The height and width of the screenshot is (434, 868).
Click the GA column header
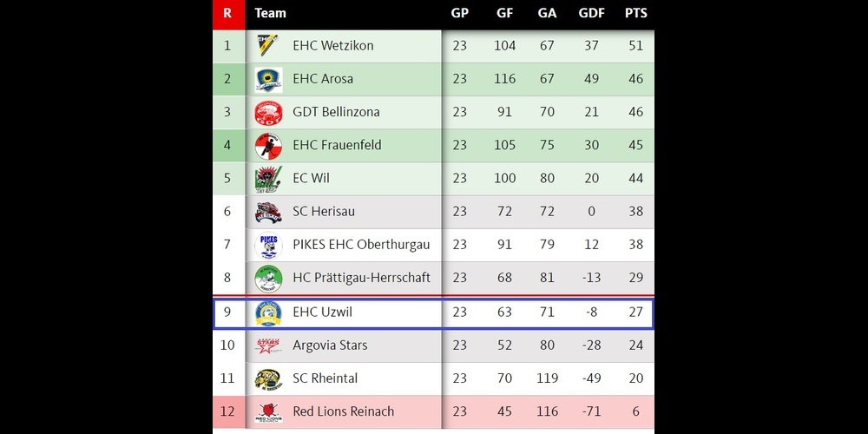point(547,13)
